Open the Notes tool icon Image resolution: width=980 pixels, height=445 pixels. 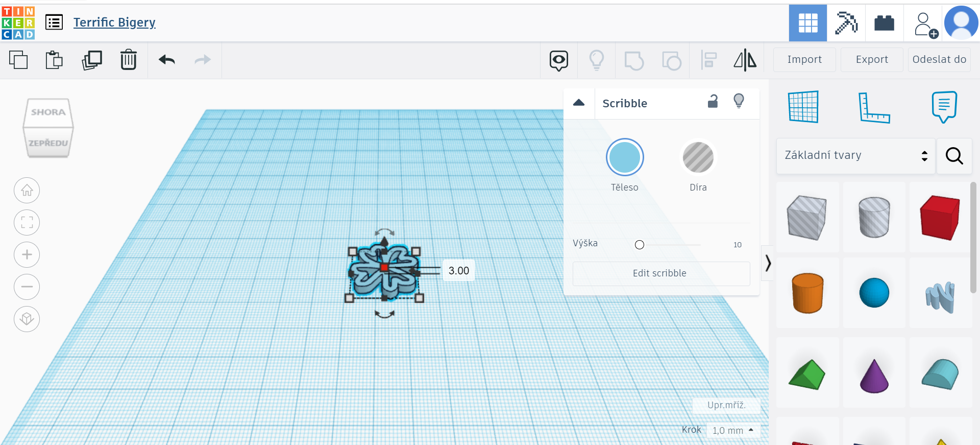[x=944, y=107]
